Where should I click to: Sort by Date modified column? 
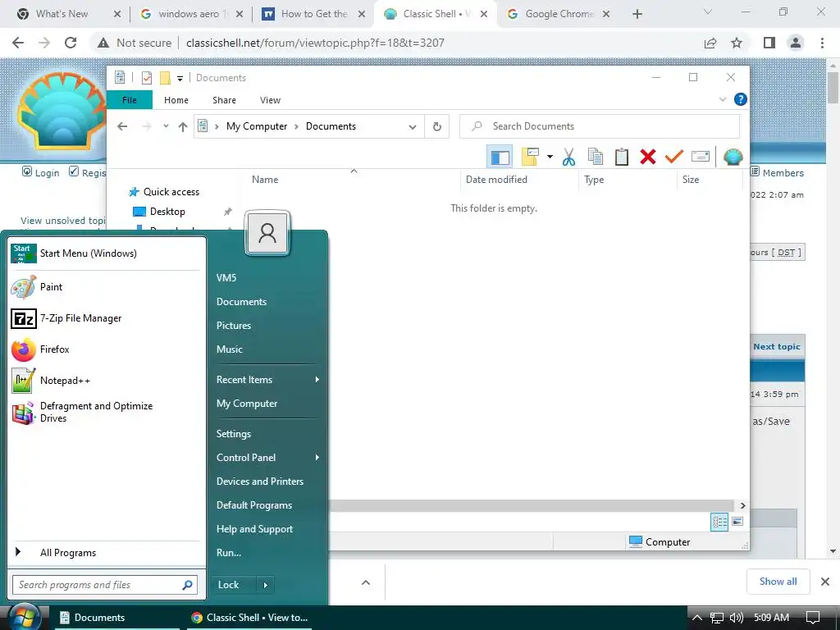tap(496, 180)
